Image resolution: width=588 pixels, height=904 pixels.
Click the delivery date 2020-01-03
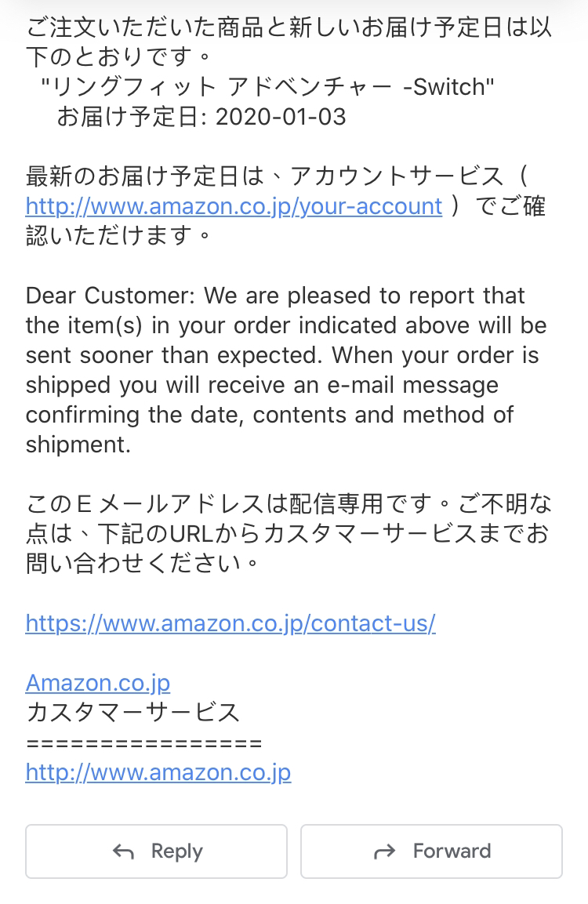281,117
